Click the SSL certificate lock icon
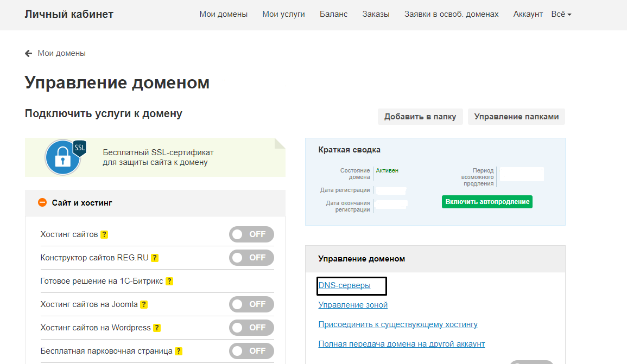Screen dimensions: 627x364 point(63,157)
